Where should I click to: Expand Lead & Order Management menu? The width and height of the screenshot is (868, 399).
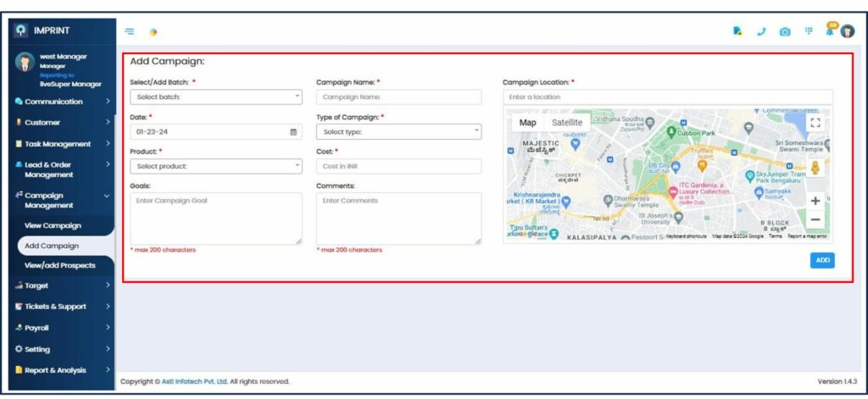(63, 169)
